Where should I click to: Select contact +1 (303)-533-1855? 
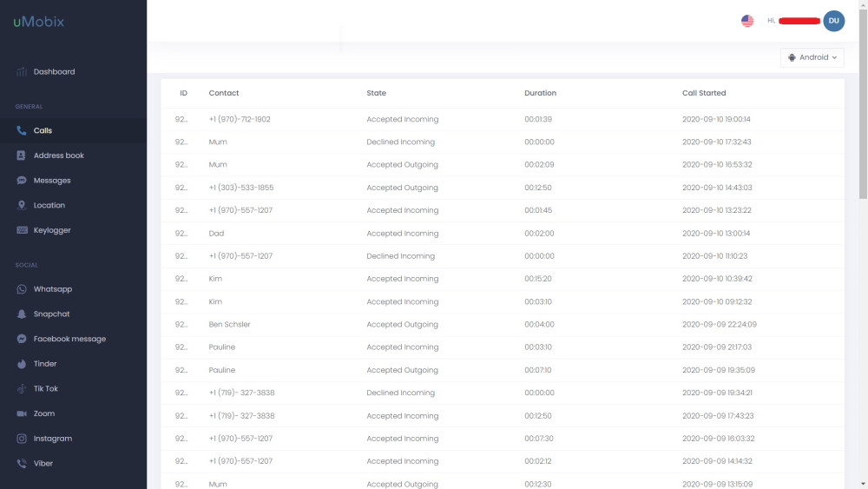click(x=241, y=188)
